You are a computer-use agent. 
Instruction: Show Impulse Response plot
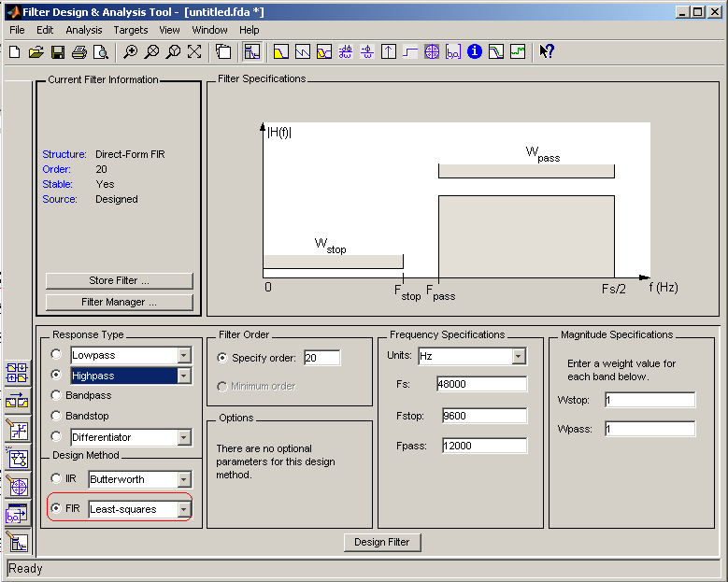[x=388, y=52]
